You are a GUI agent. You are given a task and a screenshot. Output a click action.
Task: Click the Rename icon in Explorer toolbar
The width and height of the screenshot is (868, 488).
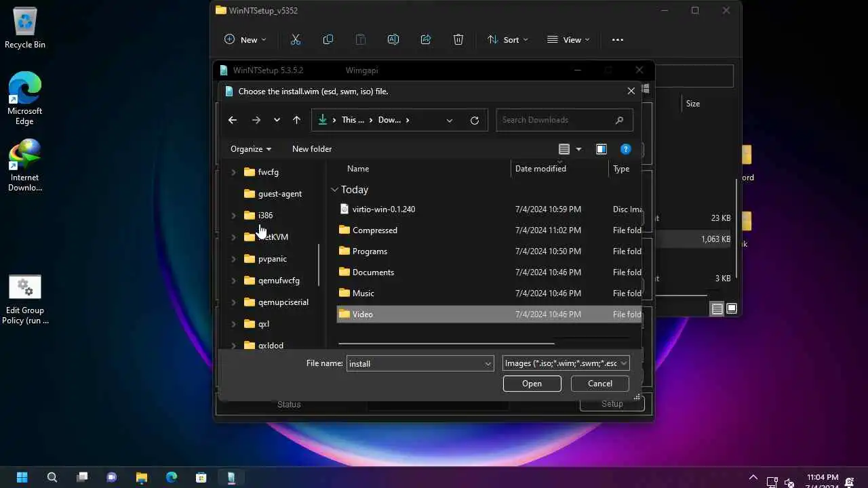[x=393, y=39]
